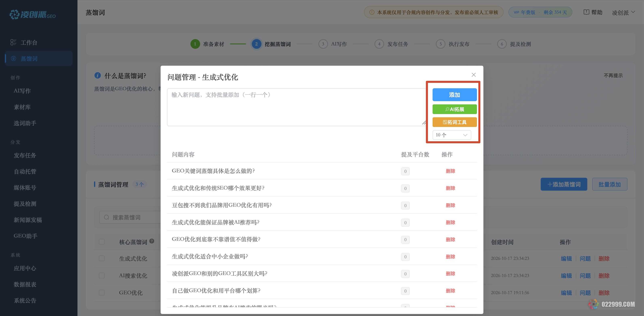644x316 pixels.
Task: Click step 3 AI写作 circle
Action: coord(323,44)
